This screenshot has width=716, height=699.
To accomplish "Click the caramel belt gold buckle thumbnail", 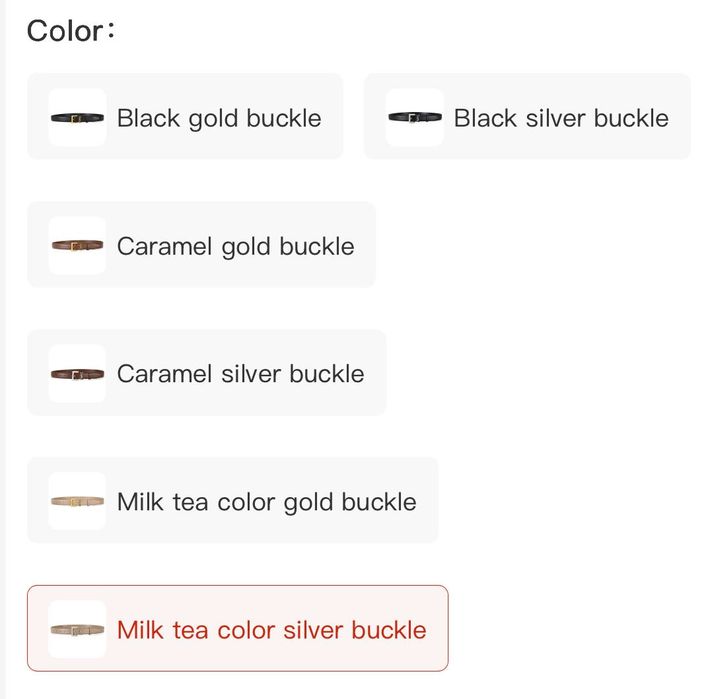I will coord(77,246).
